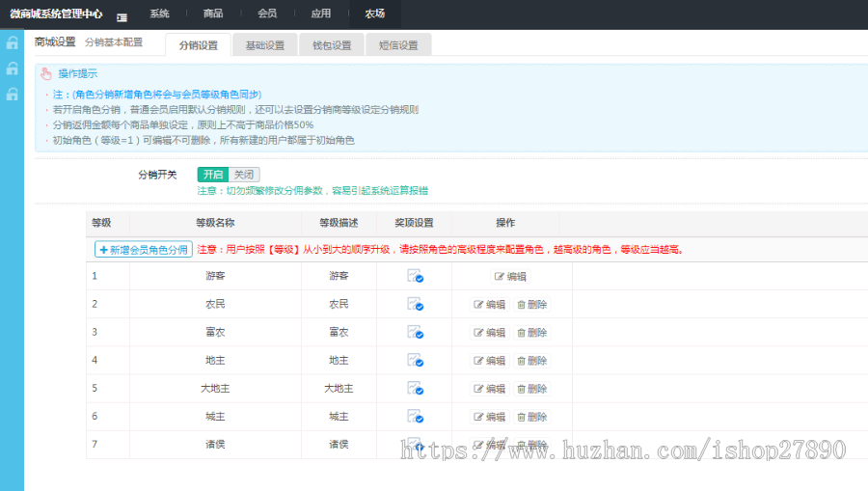Delete the 地主 level row
Image resolution: width=868 pixels, height=491 pixels.
click(x=532, y=361)
